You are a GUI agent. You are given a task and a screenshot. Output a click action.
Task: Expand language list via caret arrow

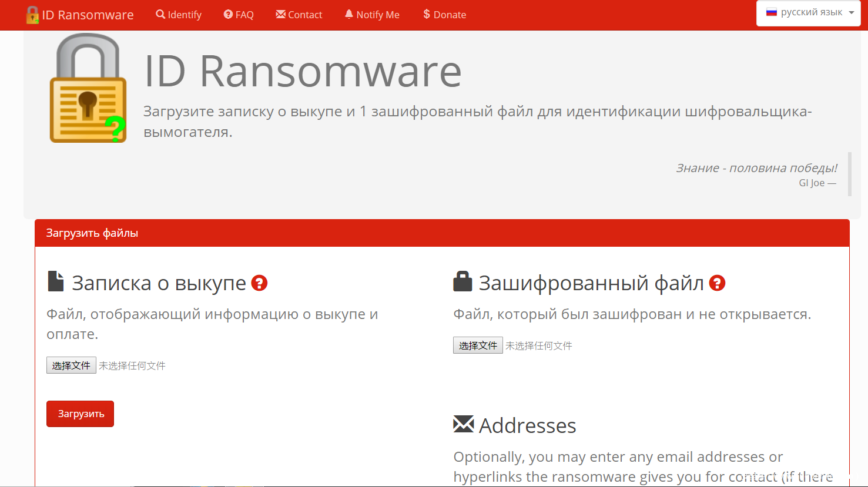click(x=852, y=13)
